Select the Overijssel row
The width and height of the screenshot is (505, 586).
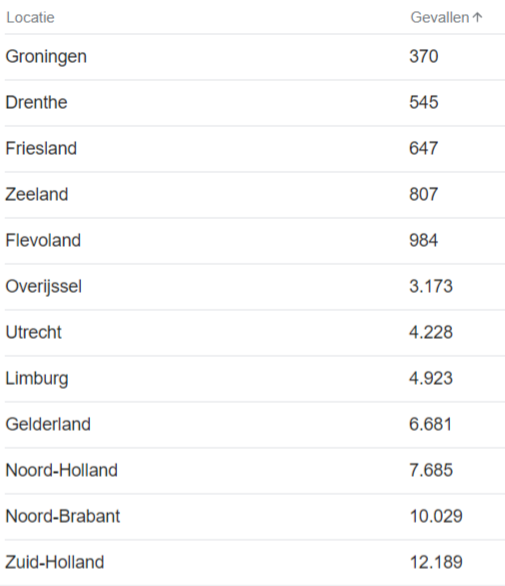click(x=255, y=287)
